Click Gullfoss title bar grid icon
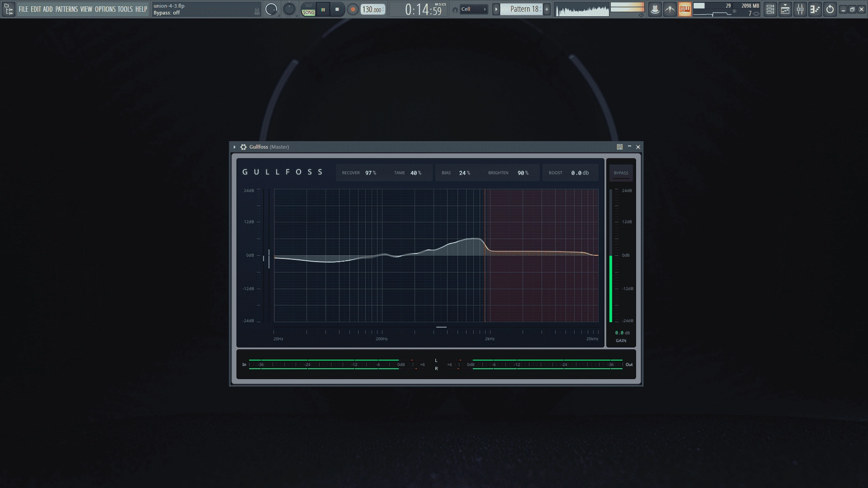The width and height of the screenshot is (868, 488). 620,147
